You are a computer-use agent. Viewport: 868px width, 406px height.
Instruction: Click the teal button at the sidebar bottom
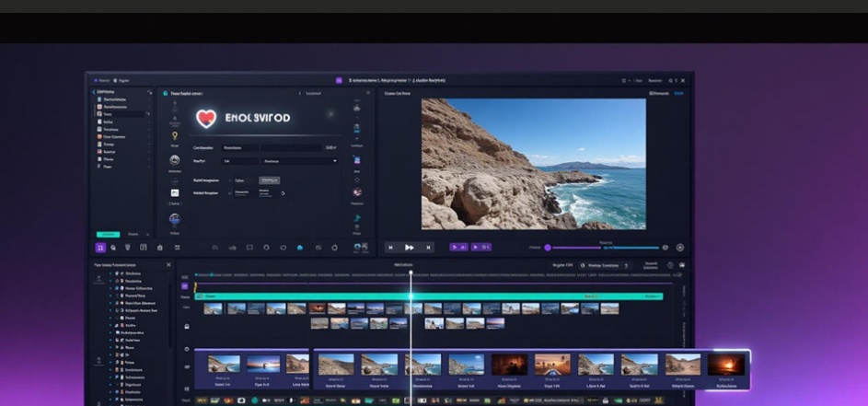pos(108,234)
